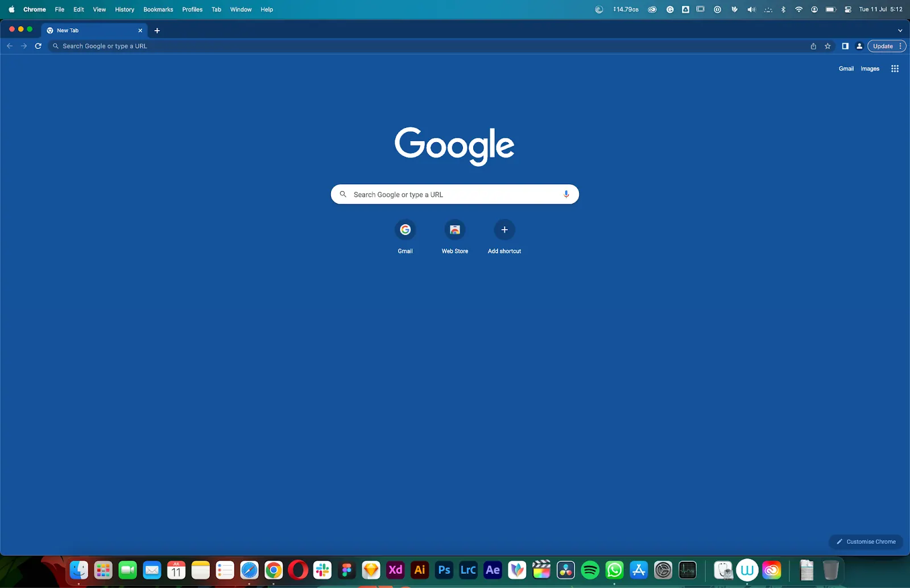Click the Bluetooth menu bar icon
The width and height of the screenshot is (910, 588).
[783, 10]
